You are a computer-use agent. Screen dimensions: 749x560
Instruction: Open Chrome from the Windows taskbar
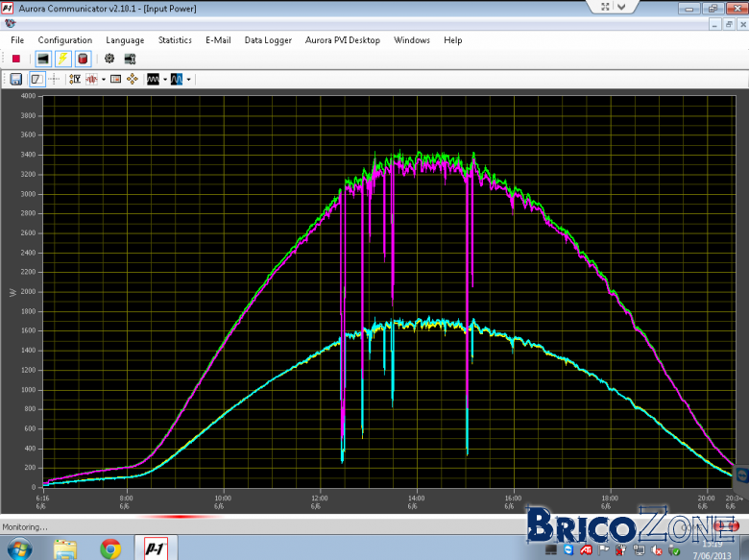pos(110,549)
